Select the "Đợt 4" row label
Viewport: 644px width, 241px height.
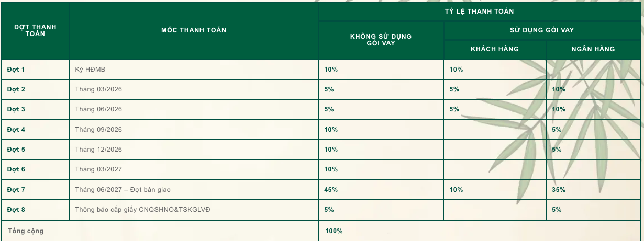tap(16, 130)
